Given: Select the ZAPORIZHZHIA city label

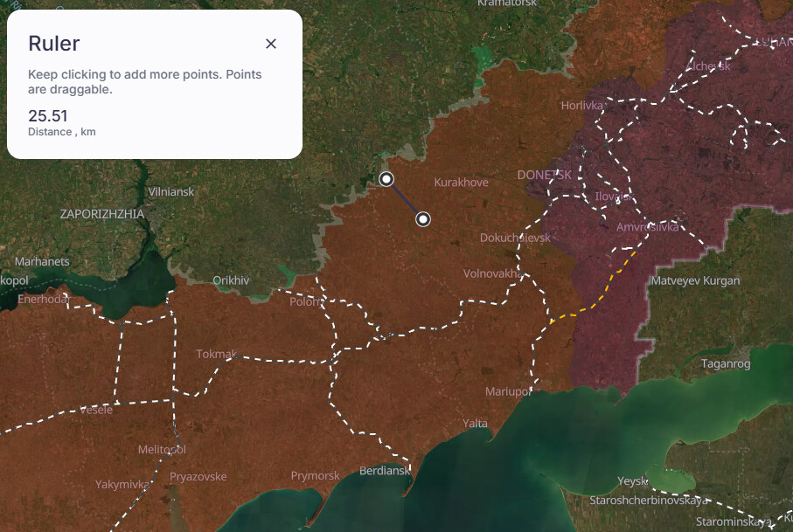Looking at the screenshot, I should [x=102, y=213].
